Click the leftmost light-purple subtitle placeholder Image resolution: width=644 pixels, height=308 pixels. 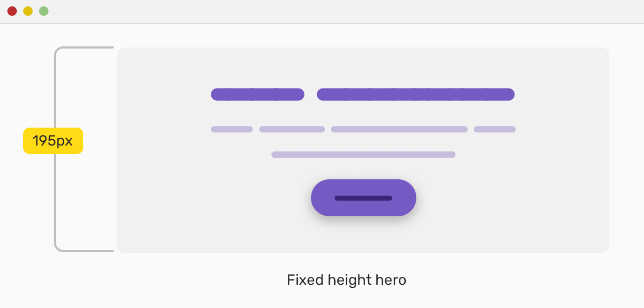tap(231, 129)
